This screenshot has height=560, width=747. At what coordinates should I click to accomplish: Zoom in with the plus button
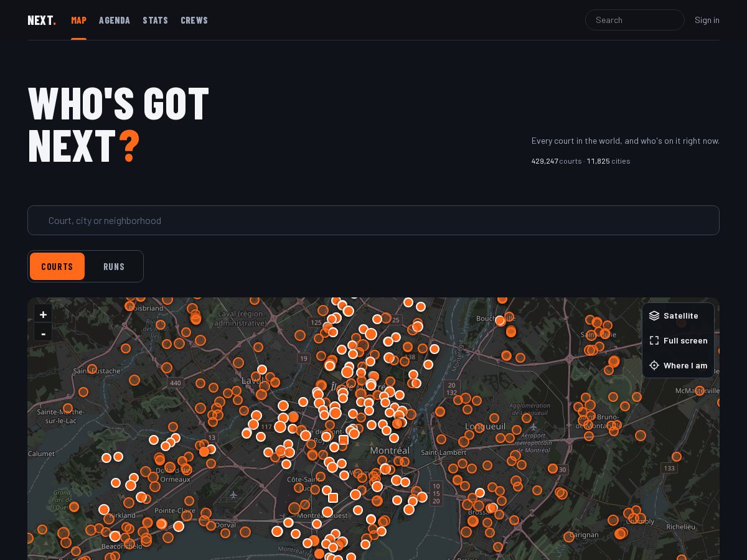click(43, 315)
